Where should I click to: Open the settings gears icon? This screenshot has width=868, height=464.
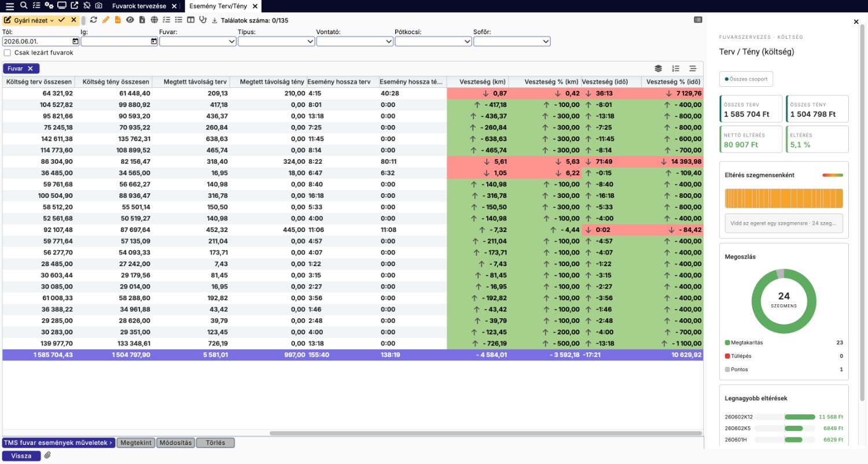click(49, 5)
